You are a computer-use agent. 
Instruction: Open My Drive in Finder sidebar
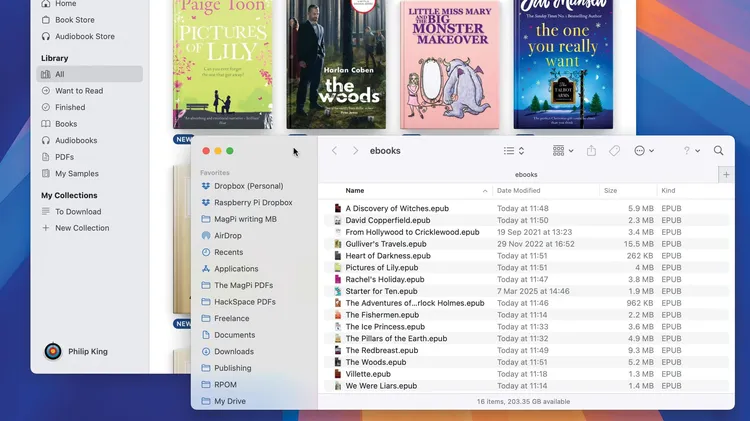[x=223, y=401]
